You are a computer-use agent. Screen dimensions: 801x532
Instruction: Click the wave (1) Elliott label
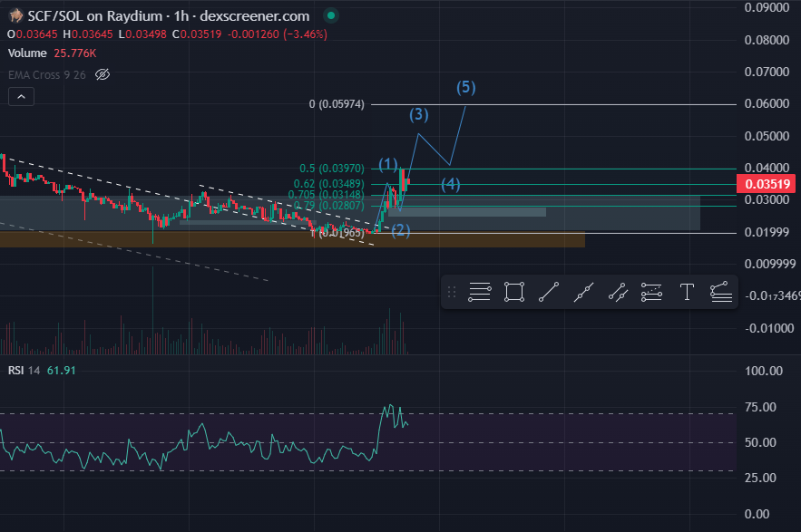click(x=388, y=164)
